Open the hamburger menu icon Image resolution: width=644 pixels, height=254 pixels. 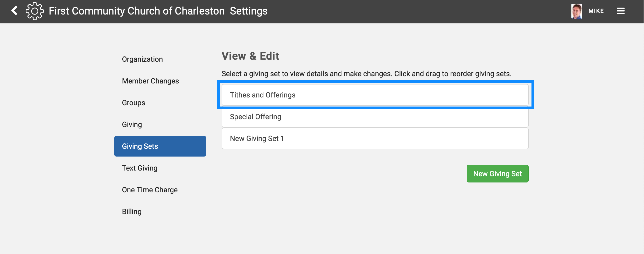pos(621,11)
